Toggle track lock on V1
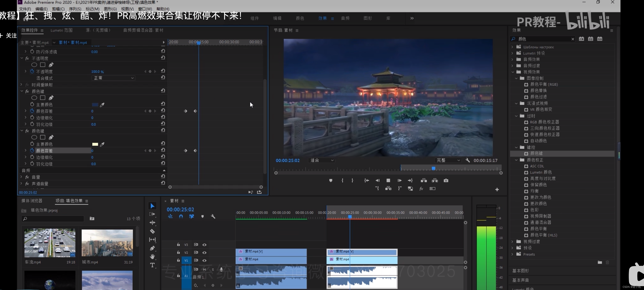Screen dimensions: 644x290 pos(178,260)
